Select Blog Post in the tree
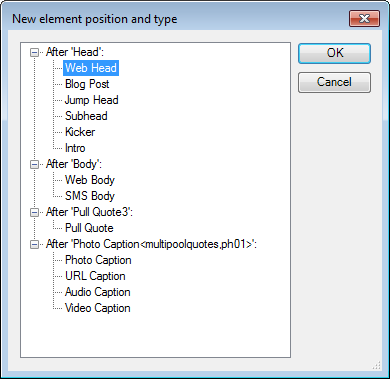Screen dimensions: 390x379 coord(87,84)
